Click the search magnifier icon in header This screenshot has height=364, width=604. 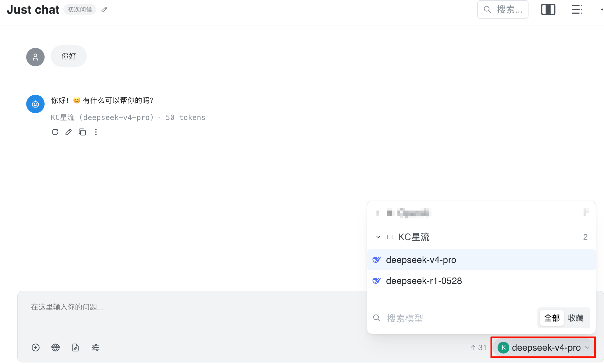coord(487,10)
